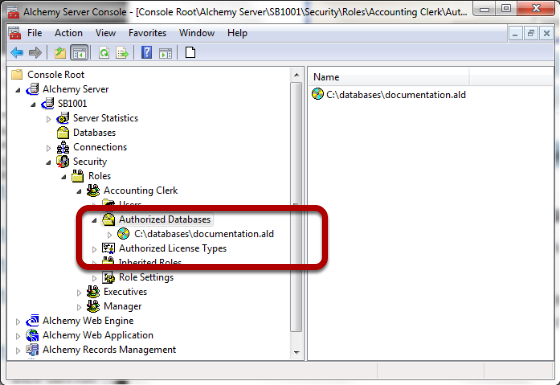Image resolution: width=560 pixels, height=385 pixels.
Task: Click the Export List toolbar icon
Action: [122, 53]
